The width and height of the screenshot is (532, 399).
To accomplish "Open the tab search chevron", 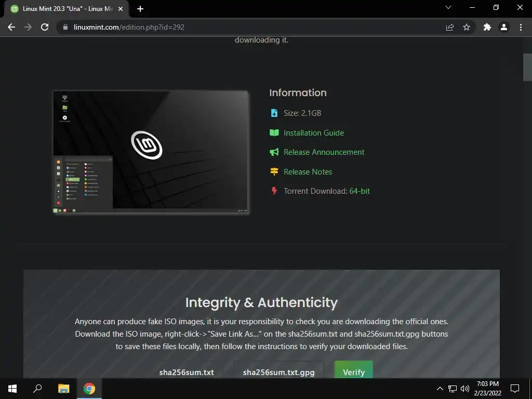I will click(448, 7).
